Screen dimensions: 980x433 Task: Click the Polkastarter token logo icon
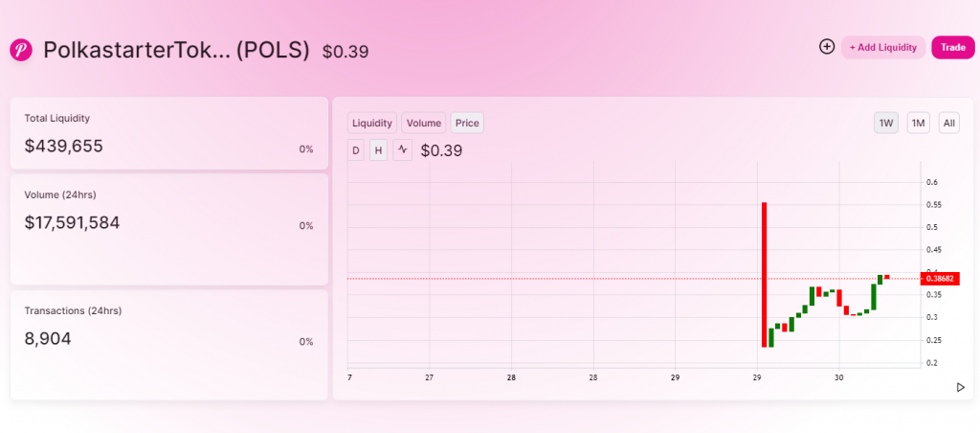(x=21, y=50)
